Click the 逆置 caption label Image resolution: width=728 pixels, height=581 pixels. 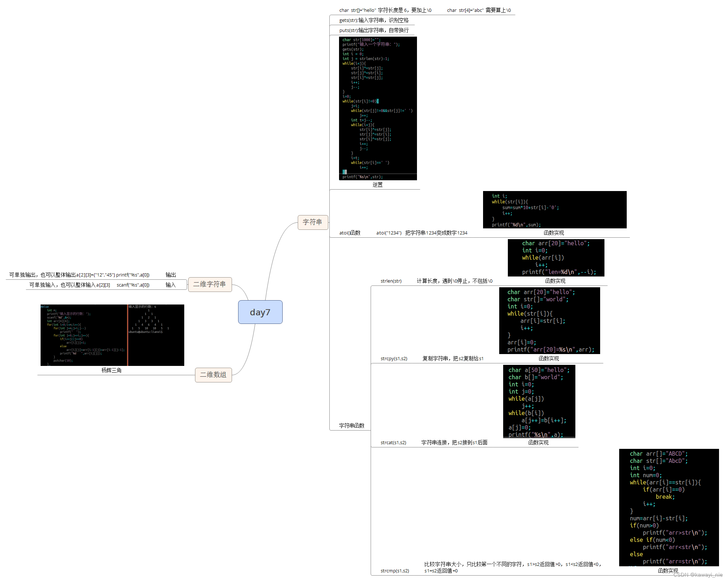click(377, 185)
